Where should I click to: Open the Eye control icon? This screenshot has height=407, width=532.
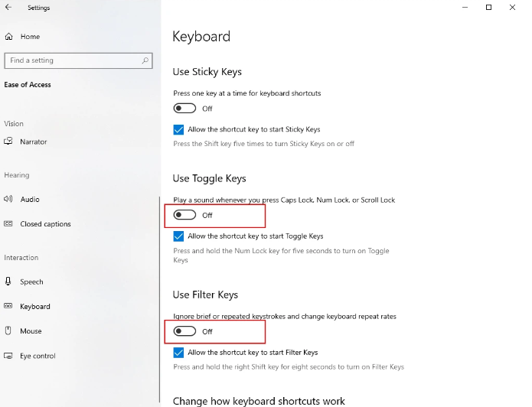pyautogui.click(x=8, y=356)
